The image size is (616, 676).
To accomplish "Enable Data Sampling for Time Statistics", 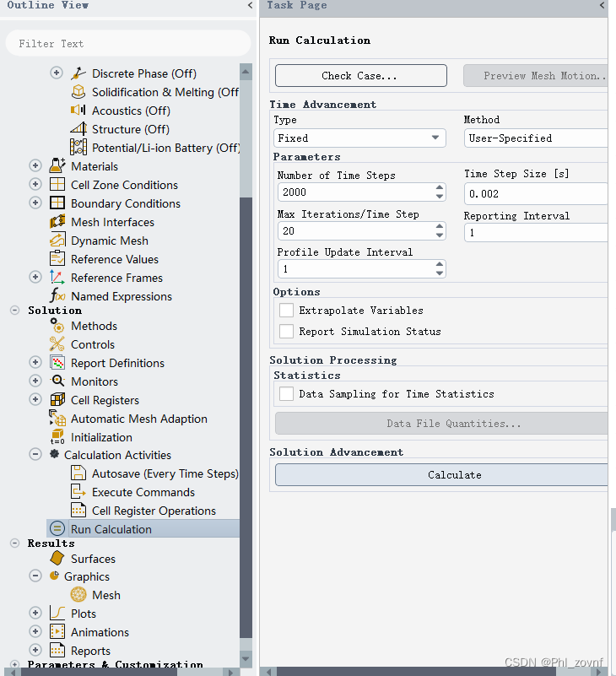I will (287, 394).
